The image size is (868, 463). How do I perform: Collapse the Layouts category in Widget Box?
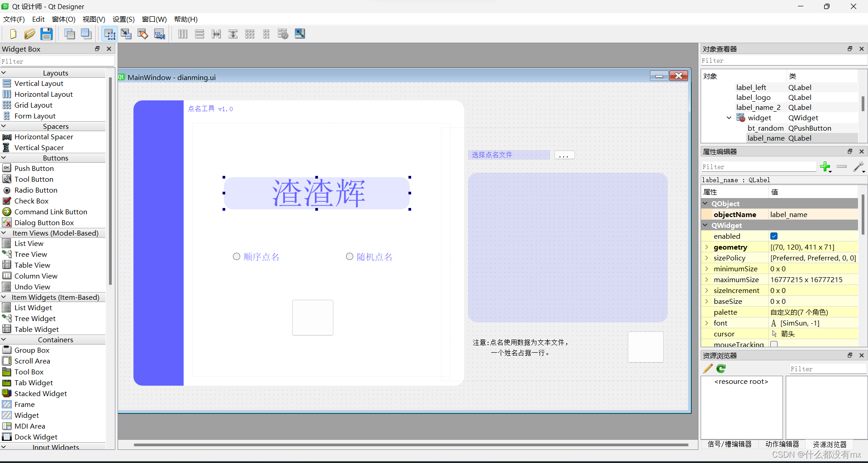click(4, 73)
